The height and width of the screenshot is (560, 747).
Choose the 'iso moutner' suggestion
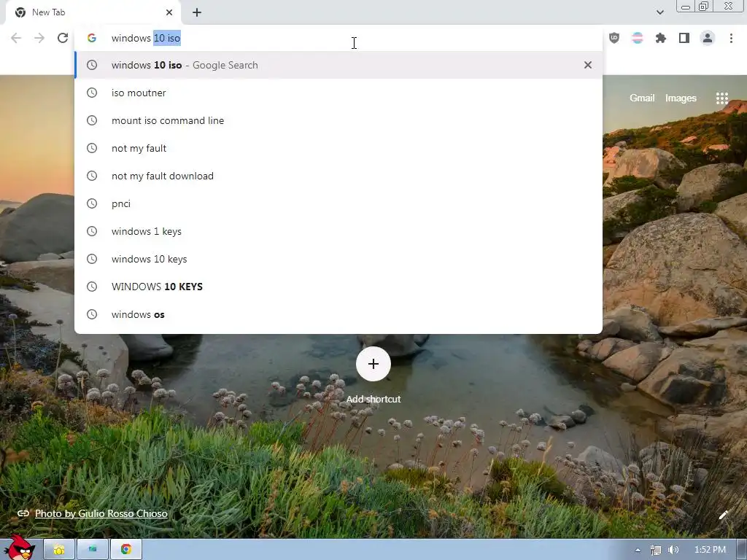(x=338, y=93)
